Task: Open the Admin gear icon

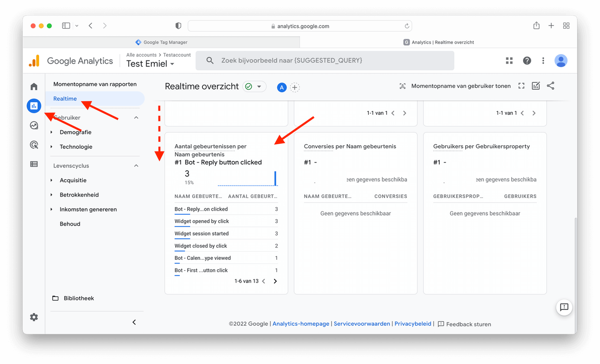Action: click(x=34, y=317)
